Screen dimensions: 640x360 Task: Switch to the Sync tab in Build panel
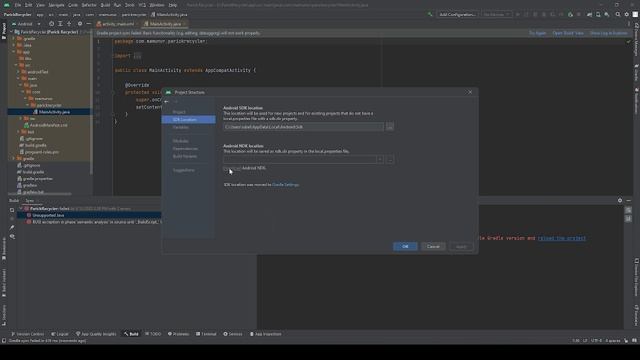click(x=29, y=201)
